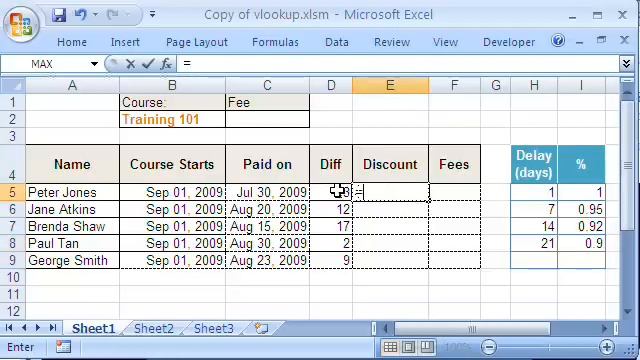Click the macro recording status bar icon
Image resolution: width=640 pixels, height=360 pixels.
tap(63, 347)
